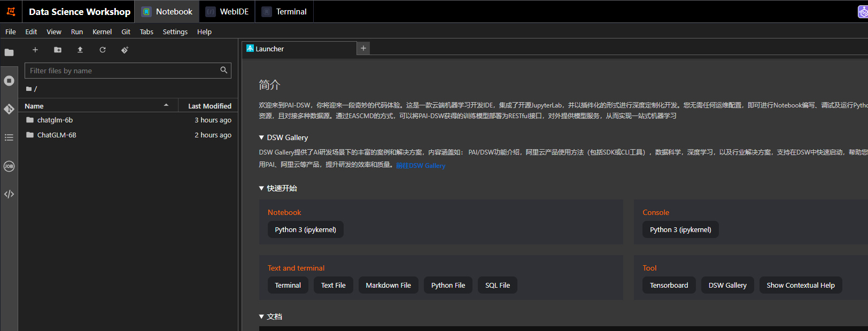Collapse the 快速开始 section
Image resolution: width=868 pixels, height=331 pixels.
261,188
